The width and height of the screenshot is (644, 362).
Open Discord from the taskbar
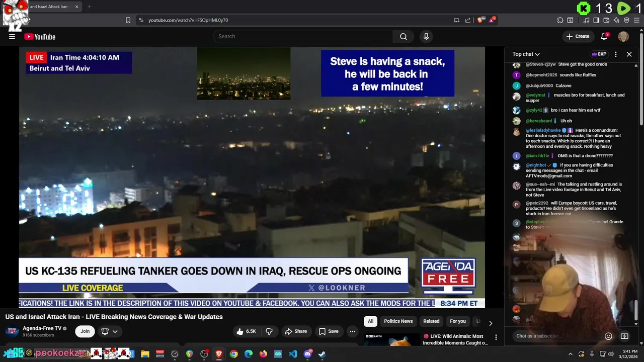click(x=307, y=354)
